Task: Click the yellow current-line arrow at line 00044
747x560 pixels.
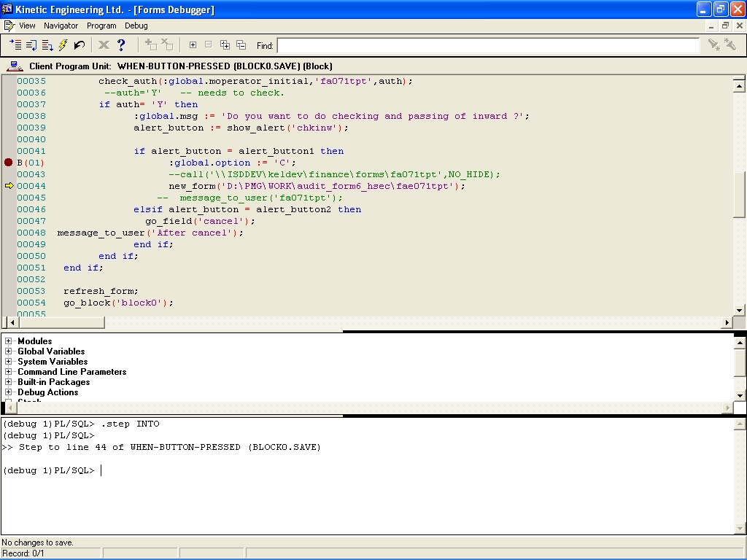Action: 9,186
